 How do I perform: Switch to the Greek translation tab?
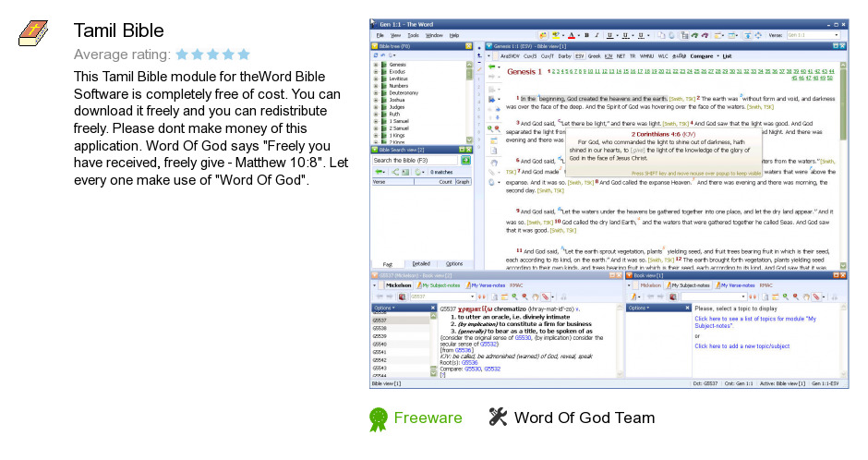(594, 56)
